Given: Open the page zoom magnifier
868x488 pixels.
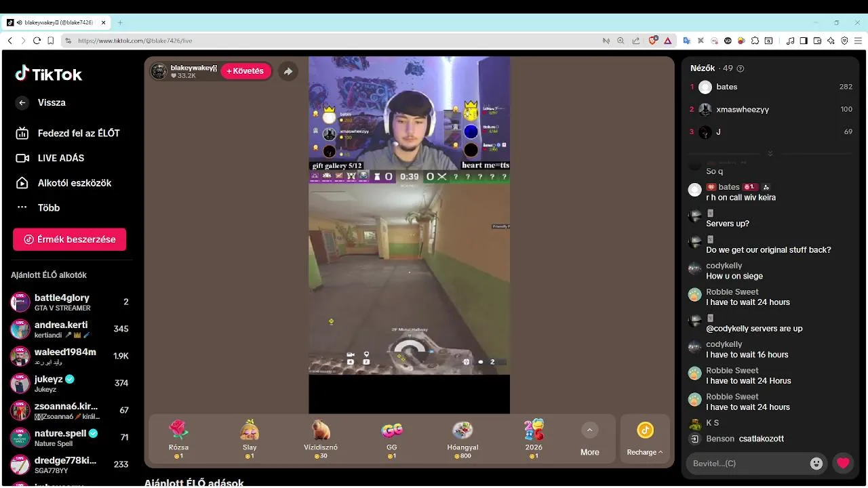Looking at the screenshot, I should [x=620, y=41].
